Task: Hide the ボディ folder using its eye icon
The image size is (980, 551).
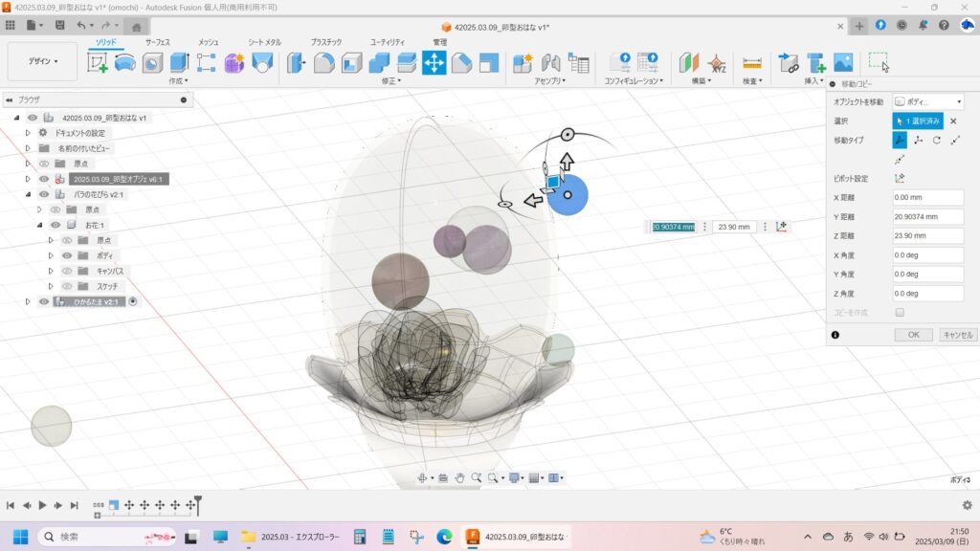Action: click(x=67, y=255)
